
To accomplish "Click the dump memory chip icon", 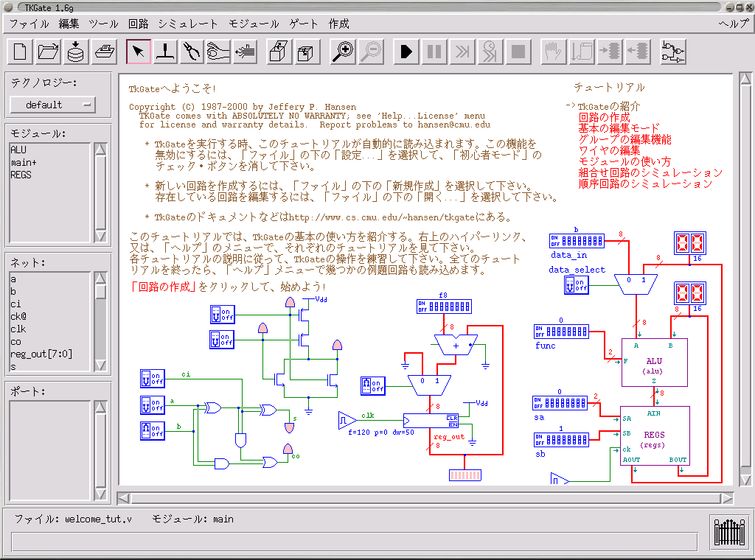I will pyautogui.click(x=638, y=52).
